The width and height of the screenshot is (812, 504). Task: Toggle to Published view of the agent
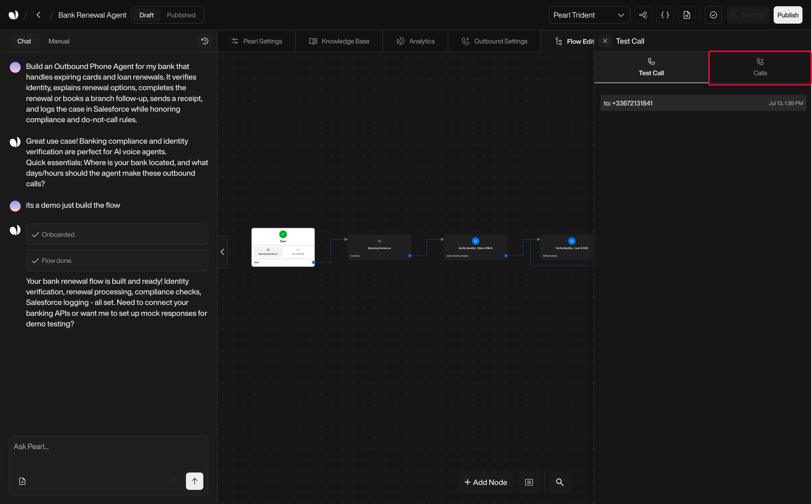click(x=181, y=15)
